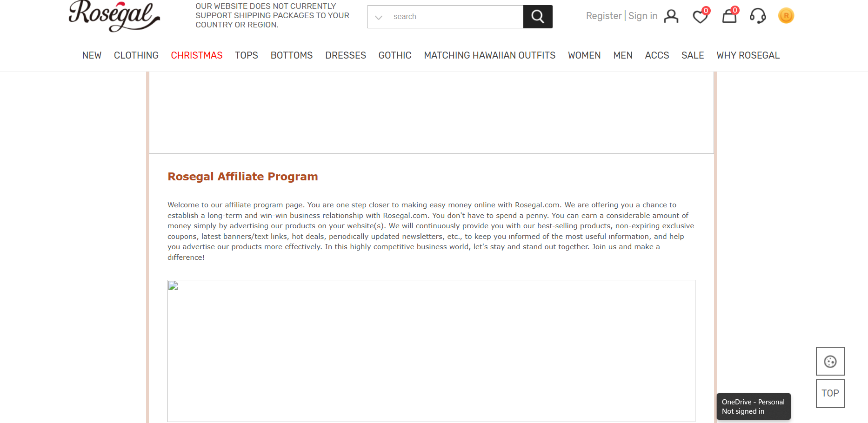Go to MATCHING HAWAIIAN OUTFITS category
The image size is (868, 423).
tap(489, 55)
